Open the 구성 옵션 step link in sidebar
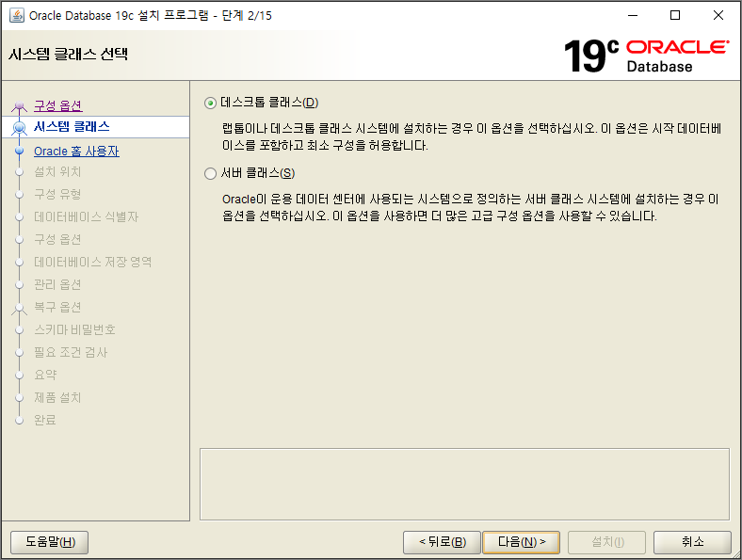Image resolution: width=742 pixels, height=560 pixels. click(x=58, y=105)
